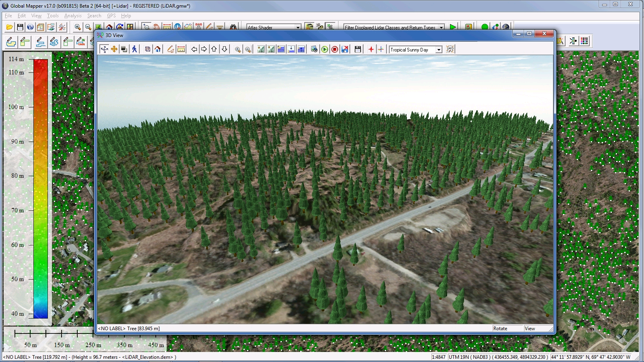Click the green globe icon in main toolbar
This screenshot has height=362, width=644.
485,27
